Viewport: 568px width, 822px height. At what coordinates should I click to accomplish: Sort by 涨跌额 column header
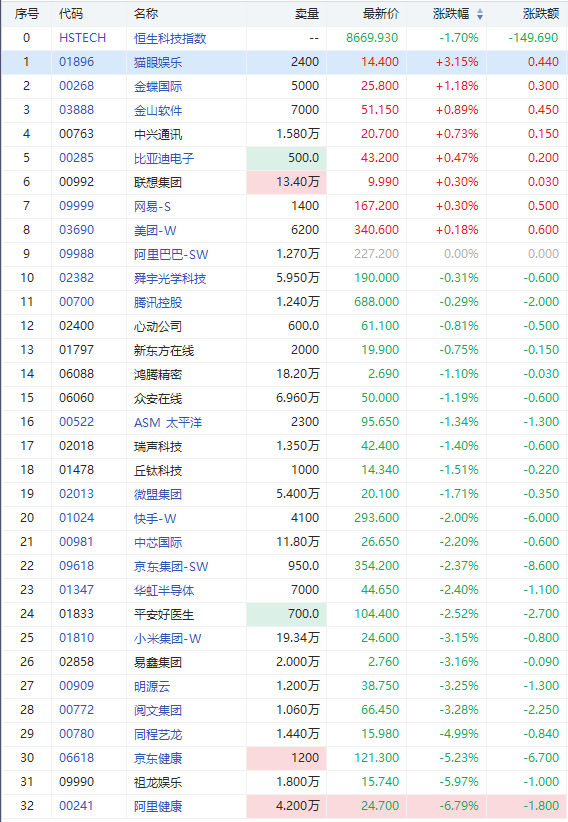541,14
